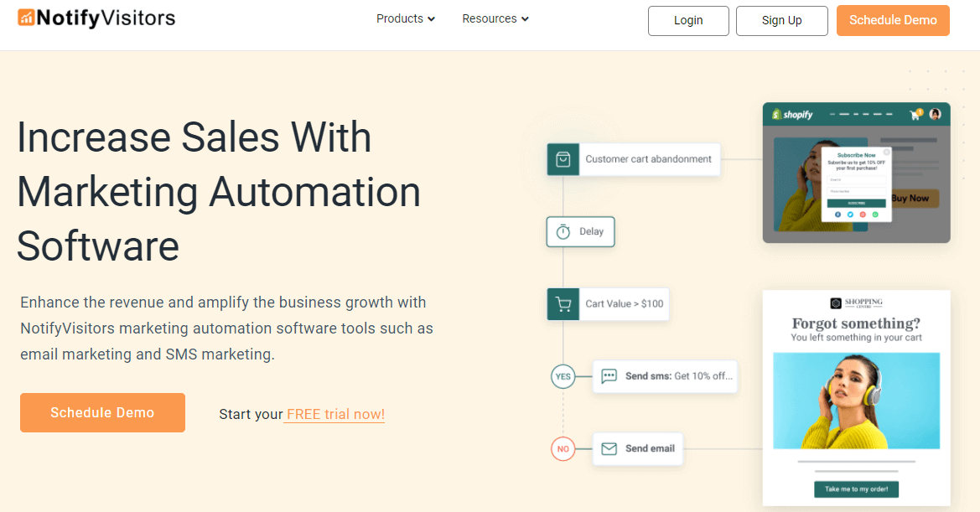Click the NotifyVisitors logo
The width and height of the screenshot is (980, 512).
96,17
